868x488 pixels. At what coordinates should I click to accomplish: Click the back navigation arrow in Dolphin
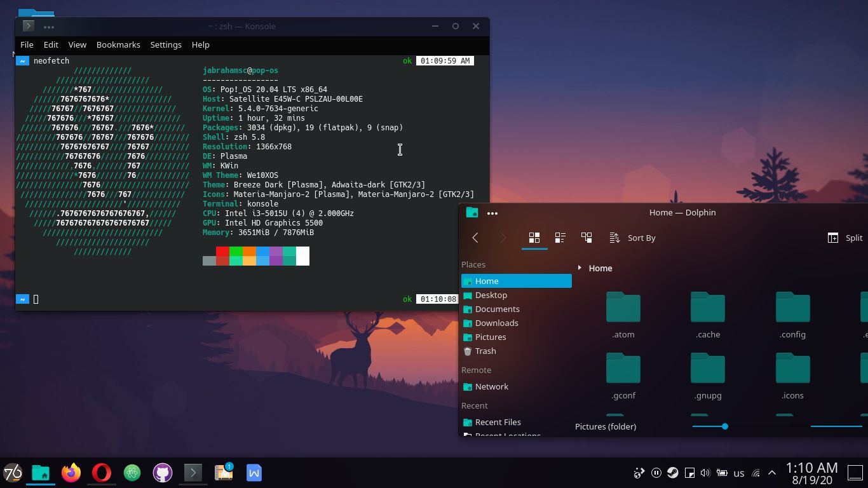475,238
